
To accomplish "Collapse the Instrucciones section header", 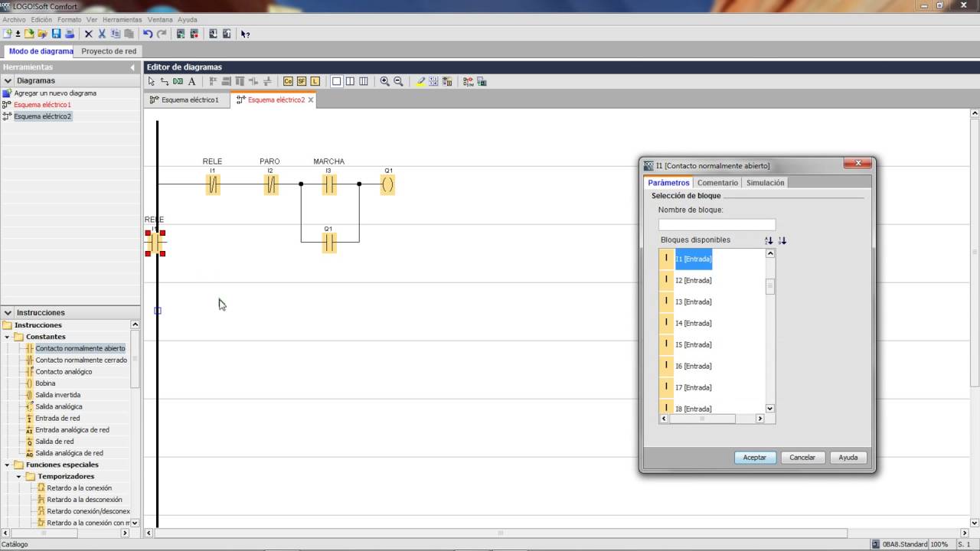I will (x=8, y=312).
